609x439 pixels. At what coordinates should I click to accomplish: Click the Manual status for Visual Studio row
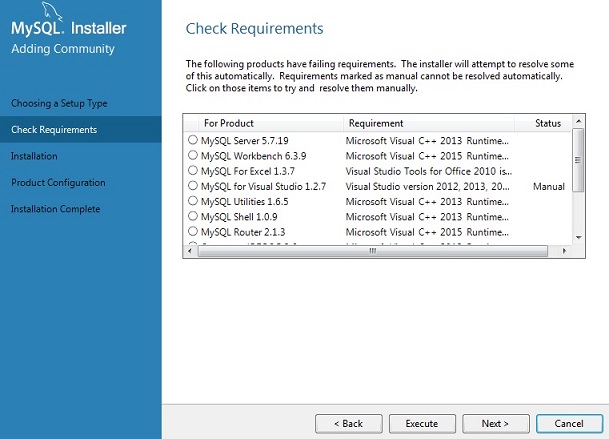(x=548, y=186)
